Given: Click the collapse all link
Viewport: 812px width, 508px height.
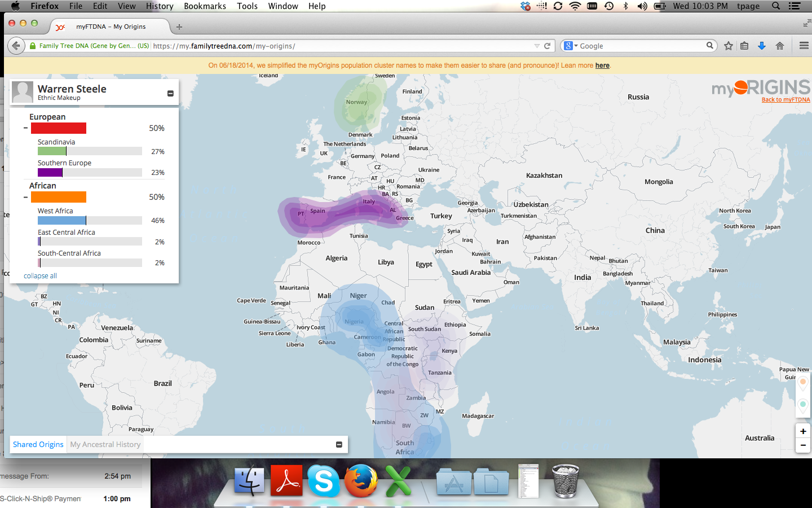Looking at the screenshot, I should tap(40, 276).
